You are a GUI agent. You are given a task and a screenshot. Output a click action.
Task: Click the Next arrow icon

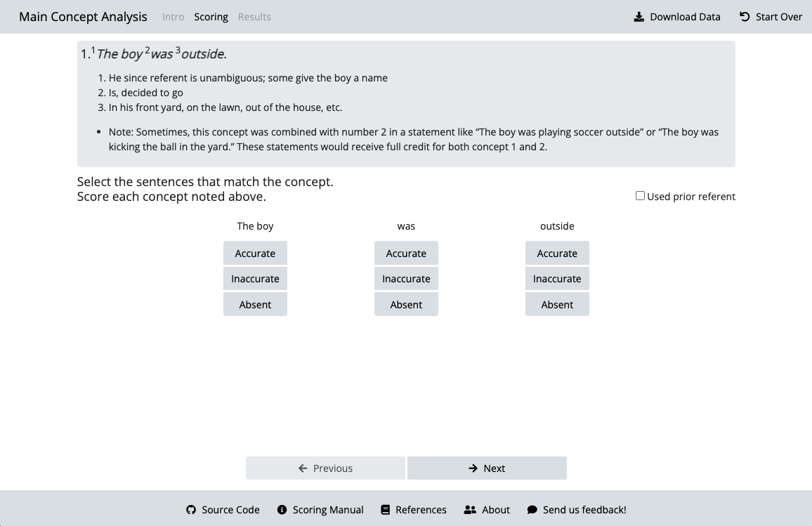(473, 468)
